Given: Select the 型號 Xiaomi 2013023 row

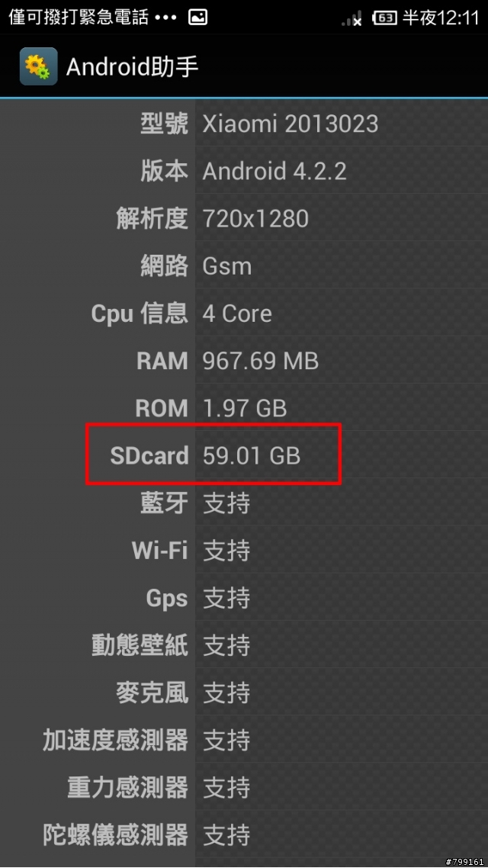Looking at the screenshot, I should pos(244,124).
